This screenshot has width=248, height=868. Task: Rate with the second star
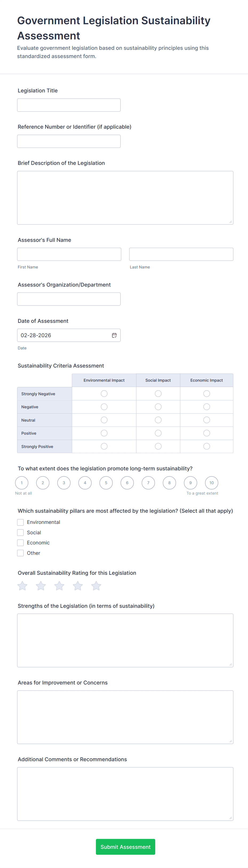[41, 586]
